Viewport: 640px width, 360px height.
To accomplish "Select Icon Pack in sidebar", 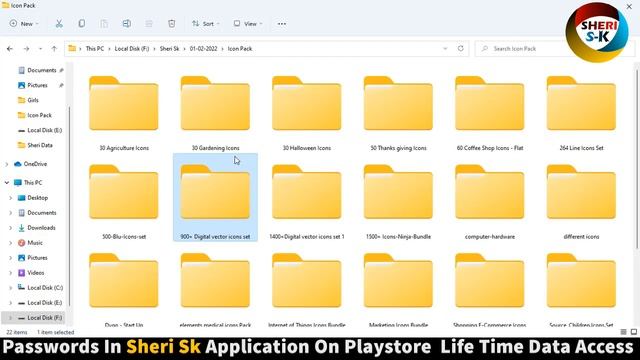I will [x=35, y=115].
